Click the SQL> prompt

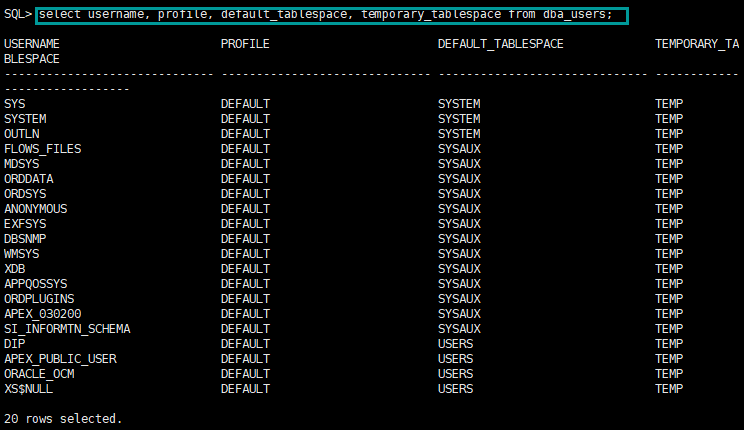pyautogui.click(x=18, y=14)
